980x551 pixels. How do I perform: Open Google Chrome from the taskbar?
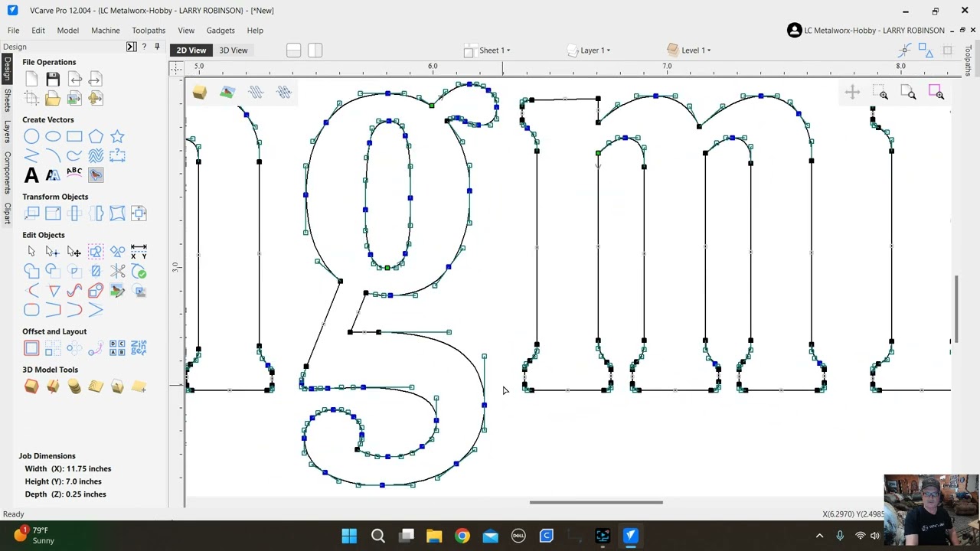[462, 536]
